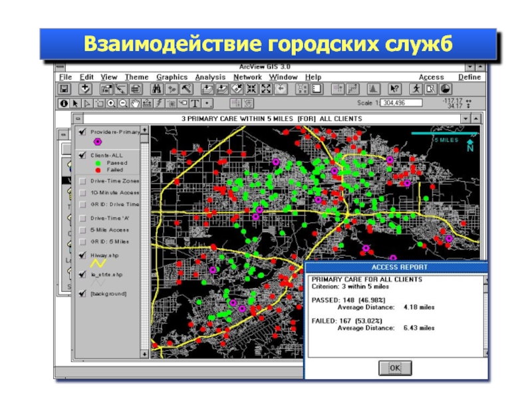Open the Access menu

[431, 77]
